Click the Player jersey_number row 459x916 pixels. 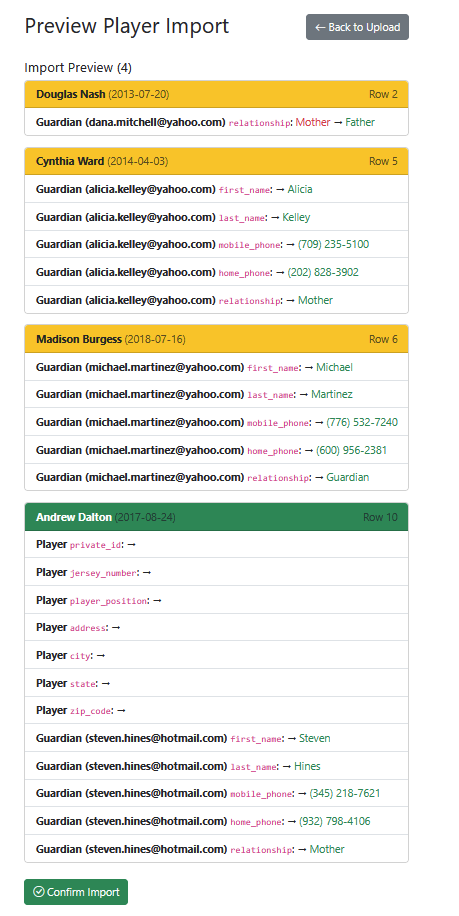(x=216, y=572)
